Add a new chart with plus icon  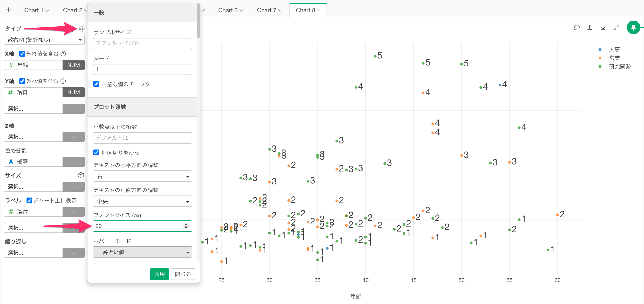point(9,10)
